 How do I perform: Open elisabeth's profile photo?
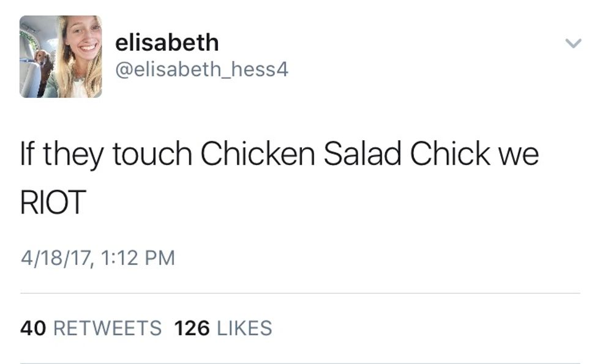click(x=61, y=57)
